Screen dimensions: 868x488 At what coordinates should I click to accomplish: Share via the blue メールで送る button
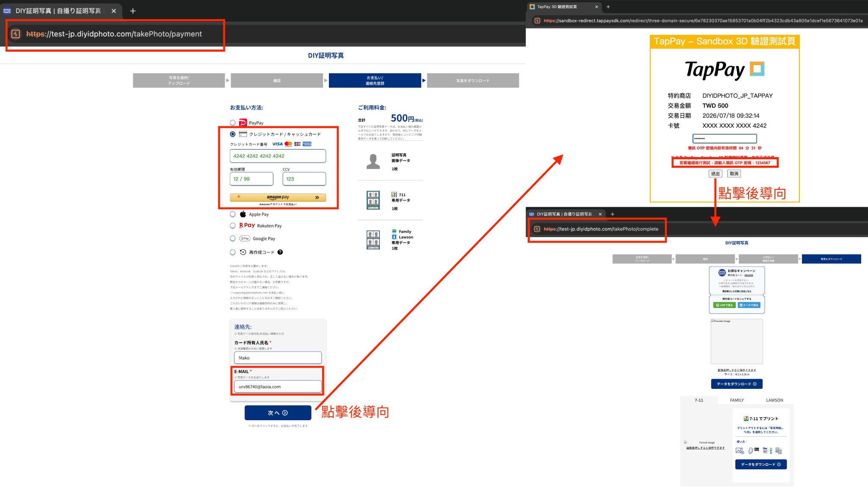pos(749,305)
